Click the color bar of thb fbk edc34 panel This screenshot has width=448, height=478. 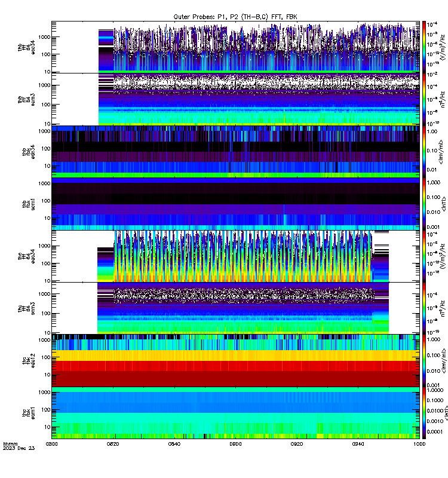pos(424,152)
